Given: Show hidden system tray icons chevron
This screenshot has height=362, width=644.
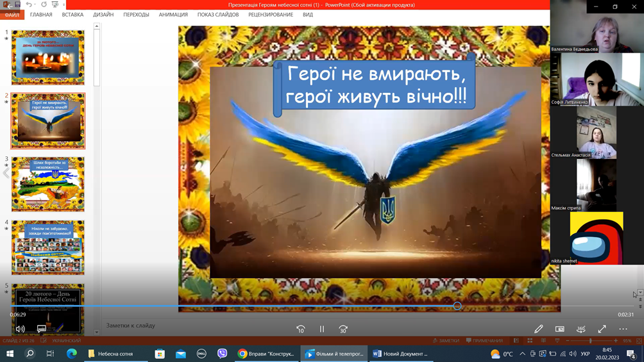Looking at the screenshot, I should coord(522,354).
